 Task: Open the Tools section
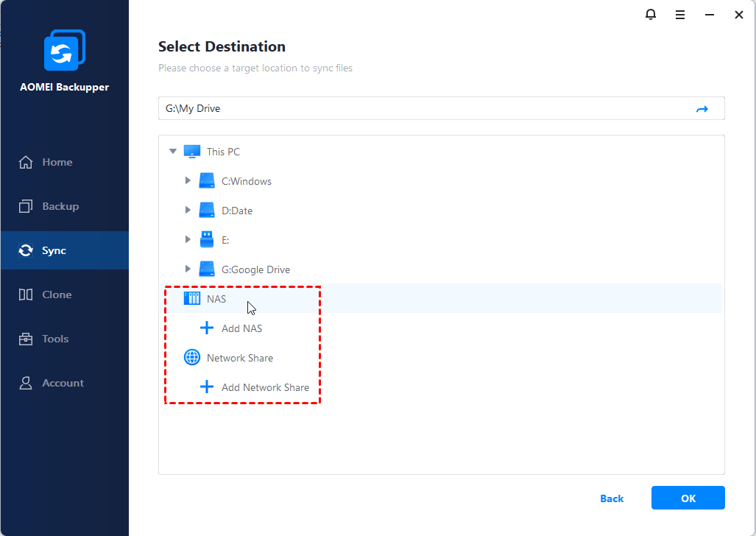pyautogui.click(x=55, y=339)
